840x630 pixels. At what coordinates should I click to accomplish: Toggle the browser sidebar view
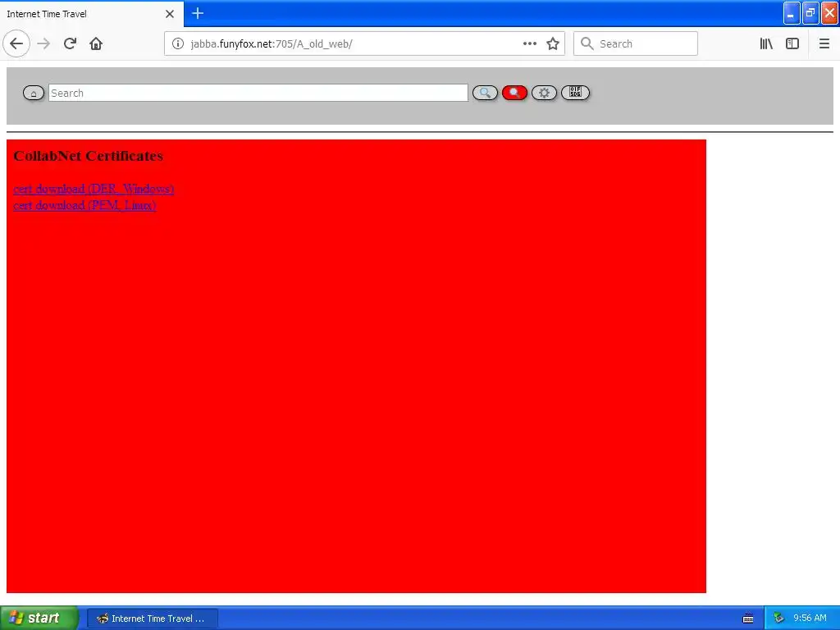tap(792, 44)
